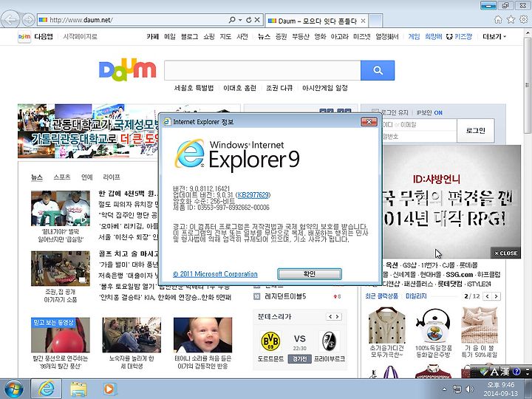
Task: Go to previous shopping items page arrow
Action: point(488,296)
